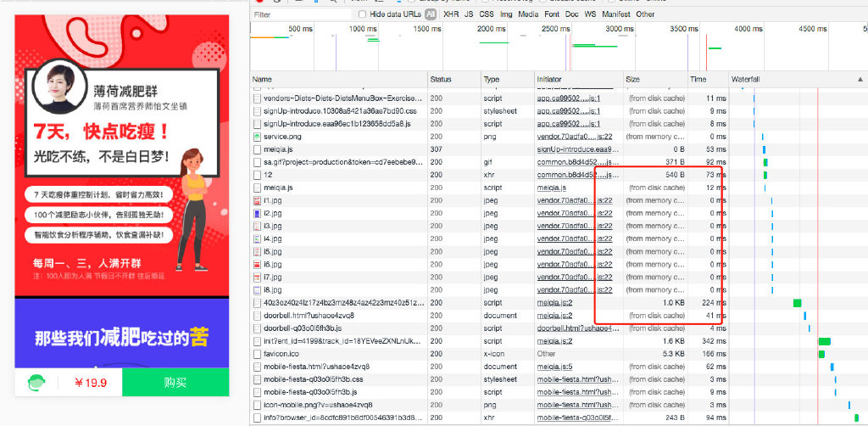Click the thumbnail icon beside i4.jpg

[x=257, y=238]
